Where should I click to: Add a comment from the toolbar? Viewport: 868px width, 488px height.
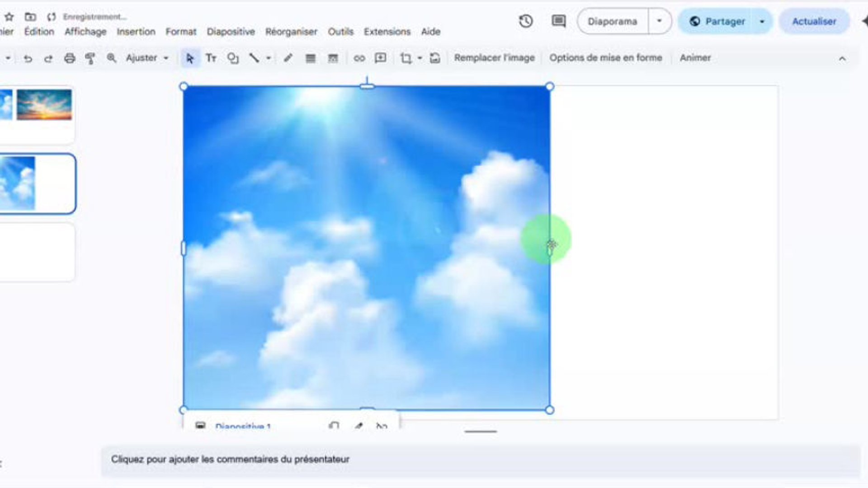381,58
